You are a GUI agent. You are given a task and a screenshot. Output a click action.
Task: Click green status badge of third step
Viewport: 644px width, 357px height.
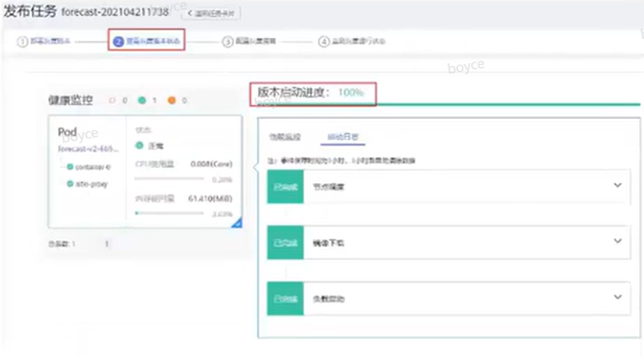pos(286,298)
